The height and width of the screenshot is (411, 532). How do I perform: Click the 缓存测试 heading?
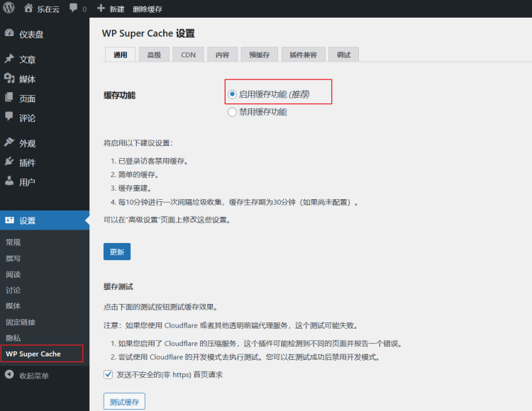(118, 287)
